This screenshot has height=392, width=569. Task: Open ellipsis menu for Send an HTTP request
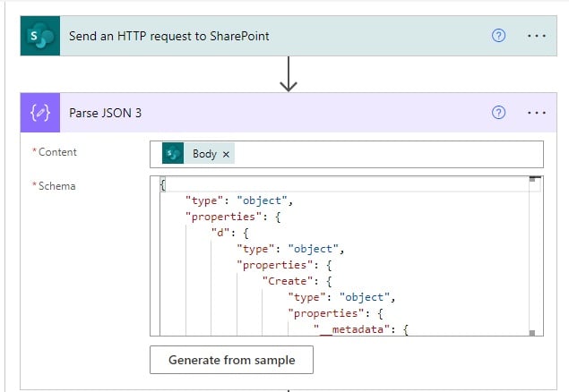pos(537,36)
